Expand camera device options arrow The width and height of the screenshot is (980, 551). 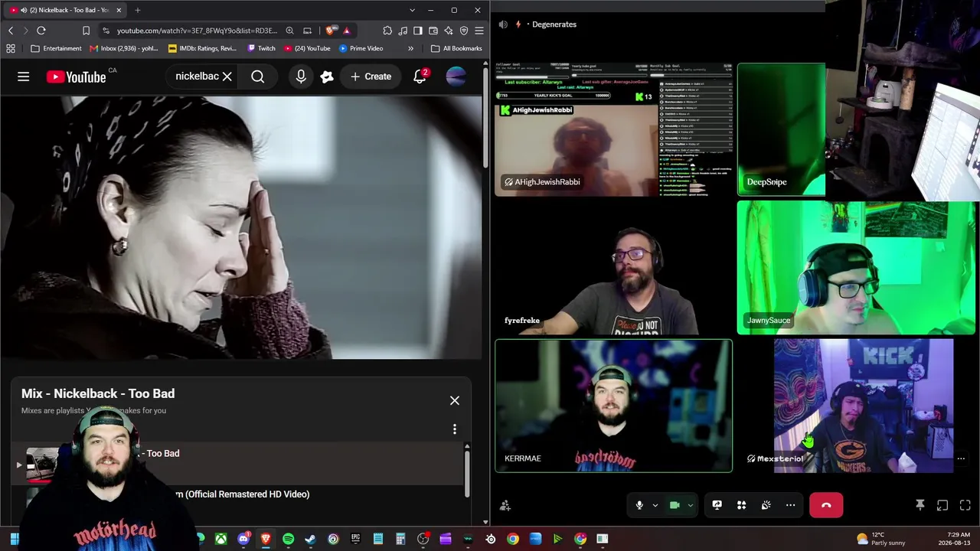(x=690, y=505)
